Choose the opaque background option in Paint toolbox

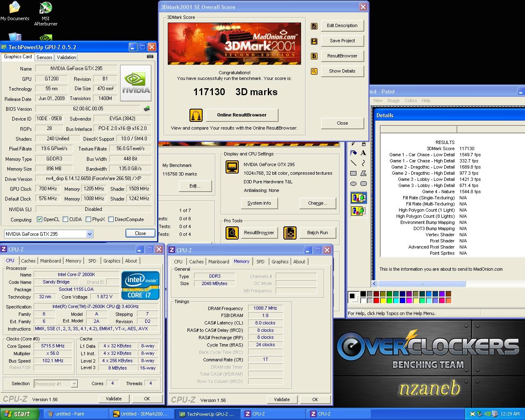point(358,198)
